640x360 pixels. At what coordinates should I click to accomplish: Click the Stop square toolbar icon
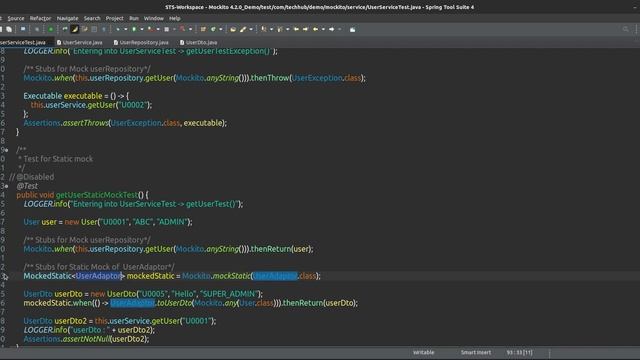167,29
